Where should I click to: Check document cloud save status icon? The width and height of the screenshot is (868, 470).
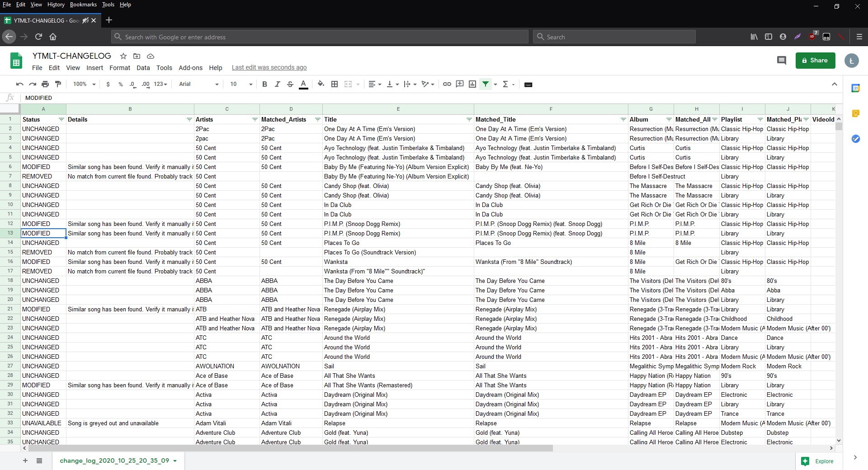pyautogui.click(x=151, y=56)
